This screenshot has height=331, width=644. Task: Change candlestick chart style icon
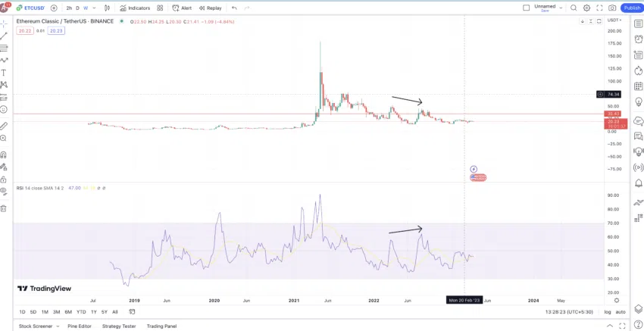tap(107, 8)
